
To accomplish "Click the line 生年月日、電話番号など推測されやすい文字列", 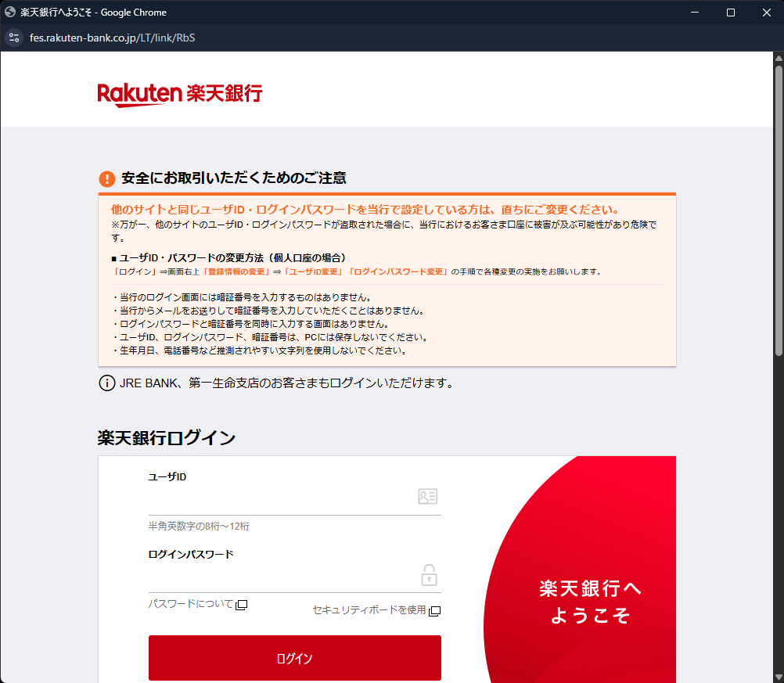I will pos(260,350).
